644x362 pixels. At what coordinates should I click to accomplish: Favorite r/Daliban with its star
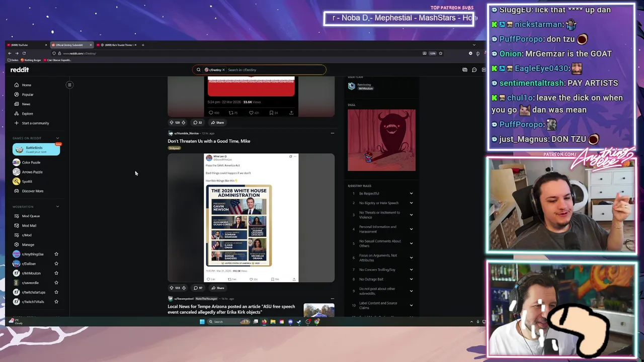tap(56, 264)
